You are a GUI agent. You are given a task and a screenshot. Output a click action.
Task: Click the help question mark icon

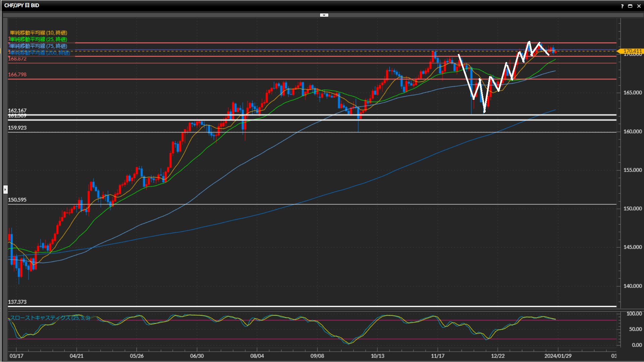click(622, 6)
